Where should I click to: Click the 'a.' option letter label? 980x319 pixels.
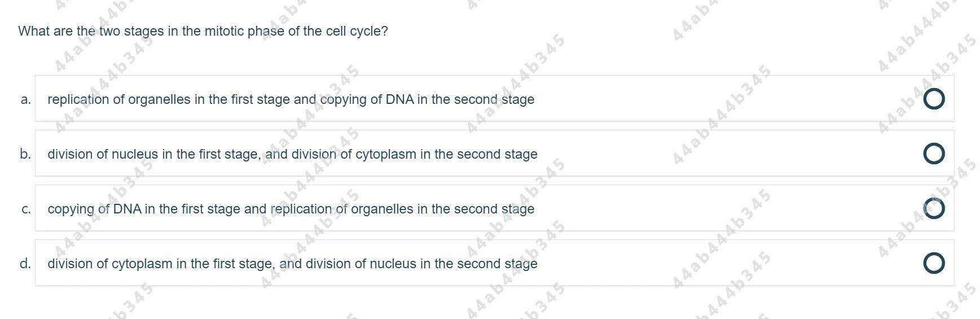25,99
